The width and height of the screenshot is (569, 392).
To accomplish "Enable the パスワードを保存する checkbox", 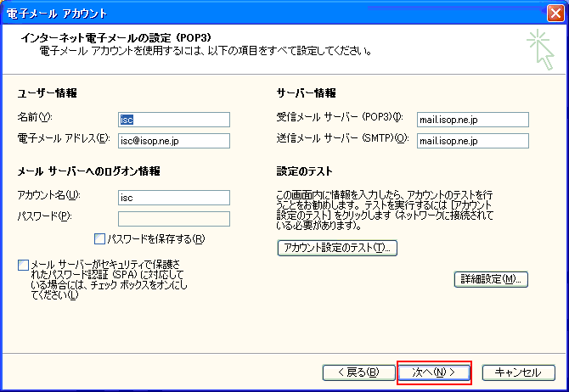I will pos(99,239).
